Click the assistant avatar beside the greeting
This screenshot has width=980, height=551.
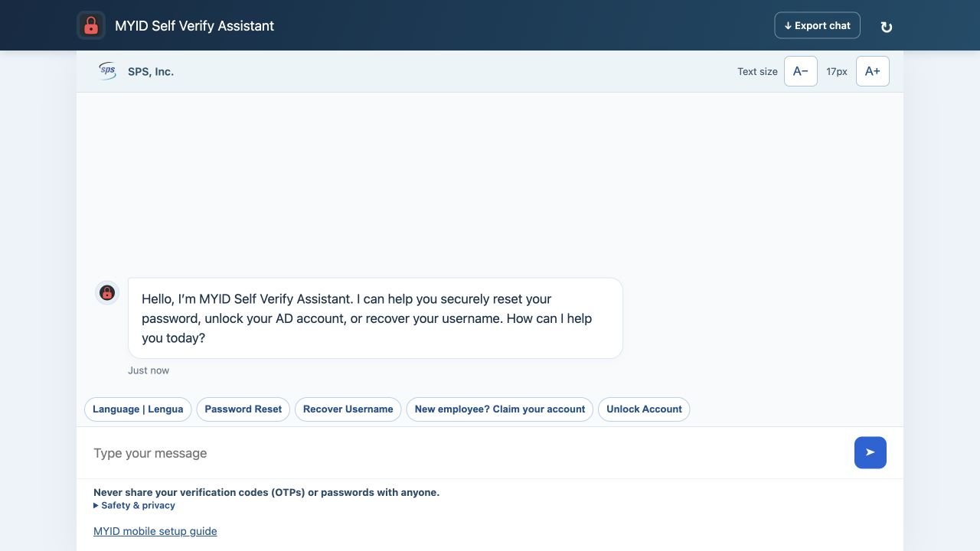click(x=107, y=292)
